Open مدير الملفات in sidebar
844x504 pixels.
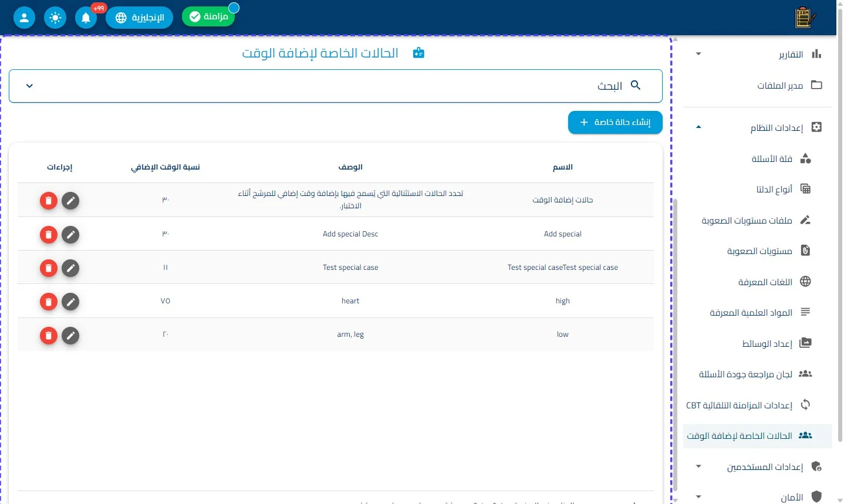(x=758, y=86)
